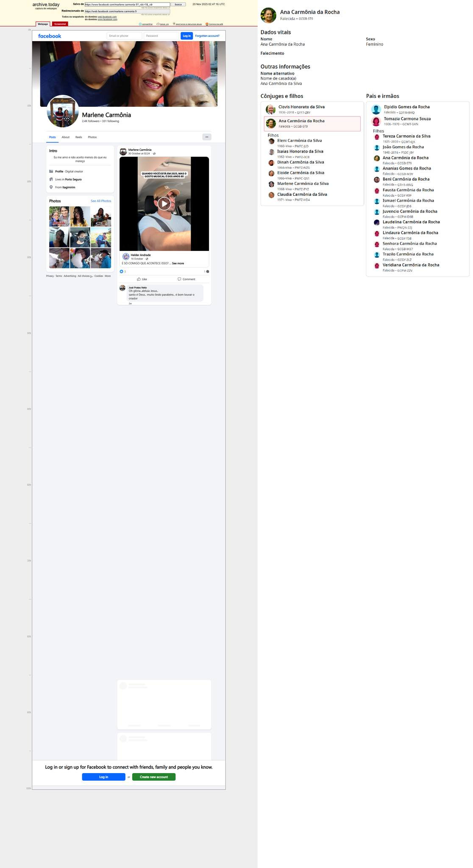This screenshot has width=473, height=868.
Task: Click the compartilhar share icon in archive bar
Action: tap(140, 24)
